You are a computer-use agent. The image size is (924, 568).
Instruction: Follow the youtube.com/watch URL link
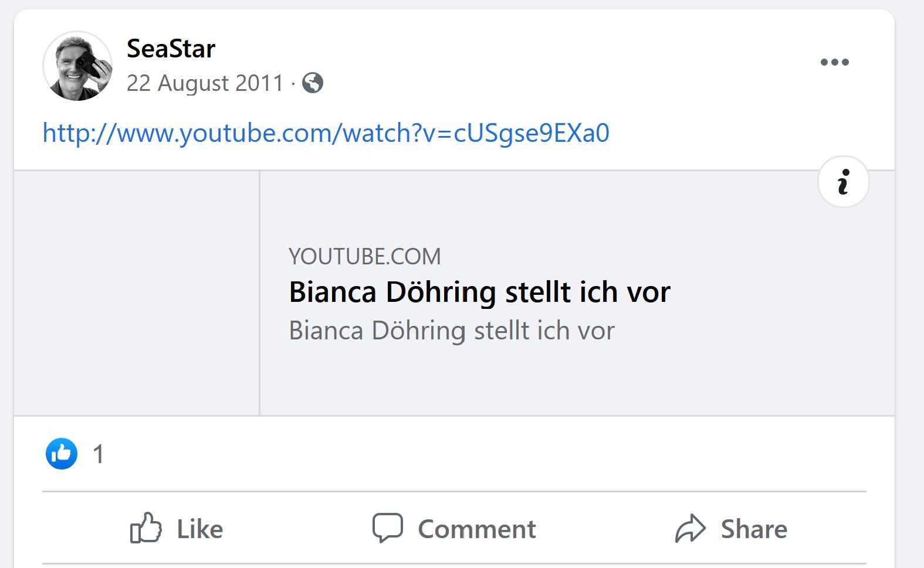[326, 133]
